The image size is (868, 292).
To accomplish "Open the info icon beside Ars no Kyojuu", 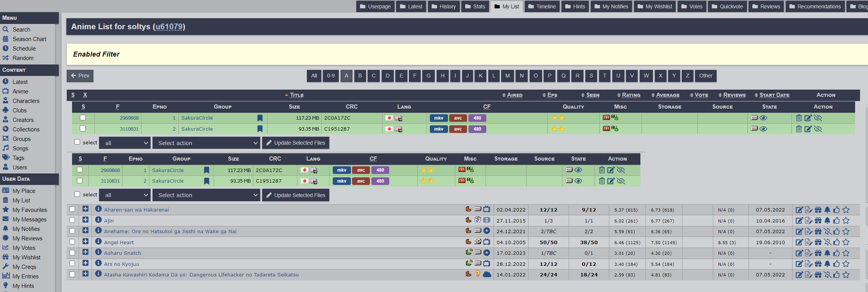I will point(98,263).
